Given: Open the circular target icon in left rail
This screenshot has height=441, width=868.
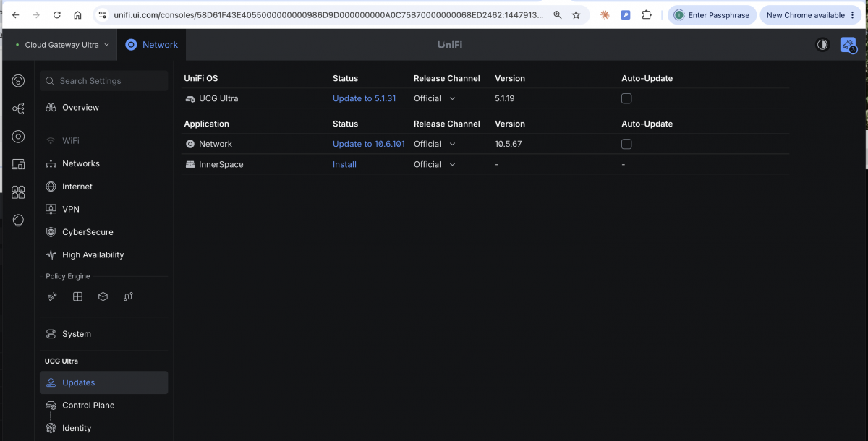Looking at the screenshot, I should coord(18,137).
